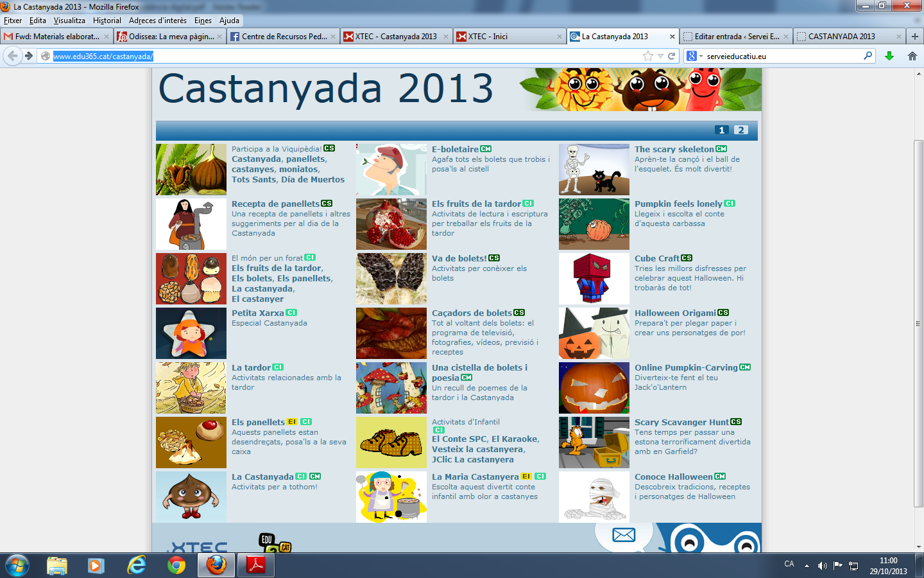Click the Firefox back arrow button
This screenshot has width=924, height=578.
(x=12, y=57)
